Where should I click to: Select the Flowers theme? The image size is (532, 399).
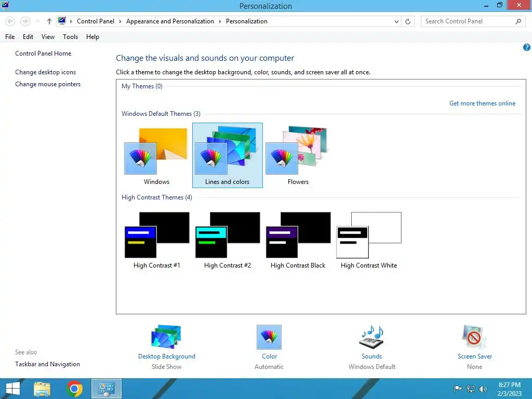point(298,156)
